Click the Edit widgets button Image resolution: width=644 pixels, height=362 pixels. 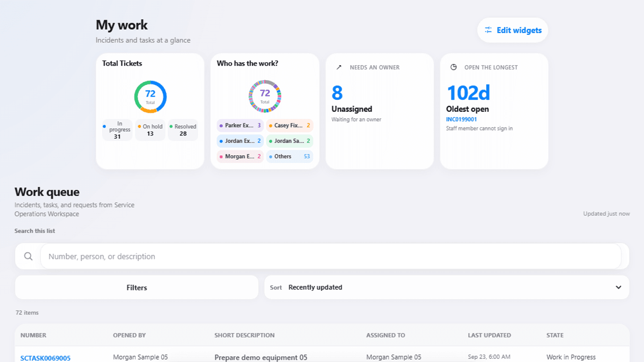(x=513, y=30)
